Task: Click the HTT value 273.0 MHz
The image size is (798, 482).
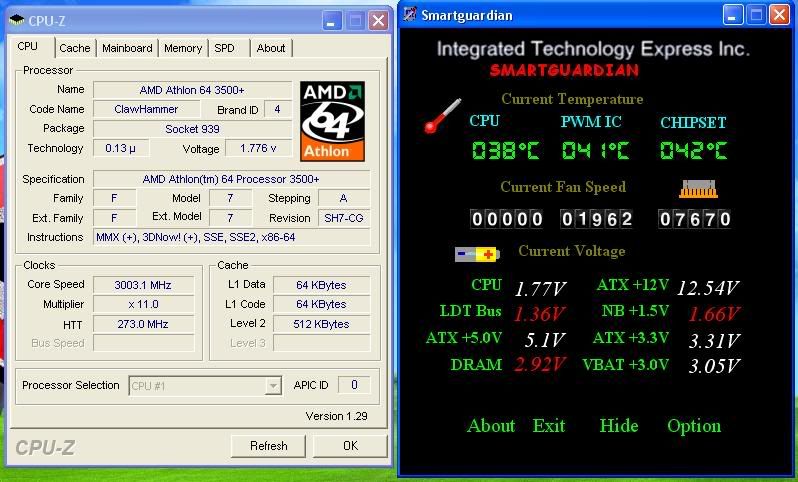Action: (143, 324)
